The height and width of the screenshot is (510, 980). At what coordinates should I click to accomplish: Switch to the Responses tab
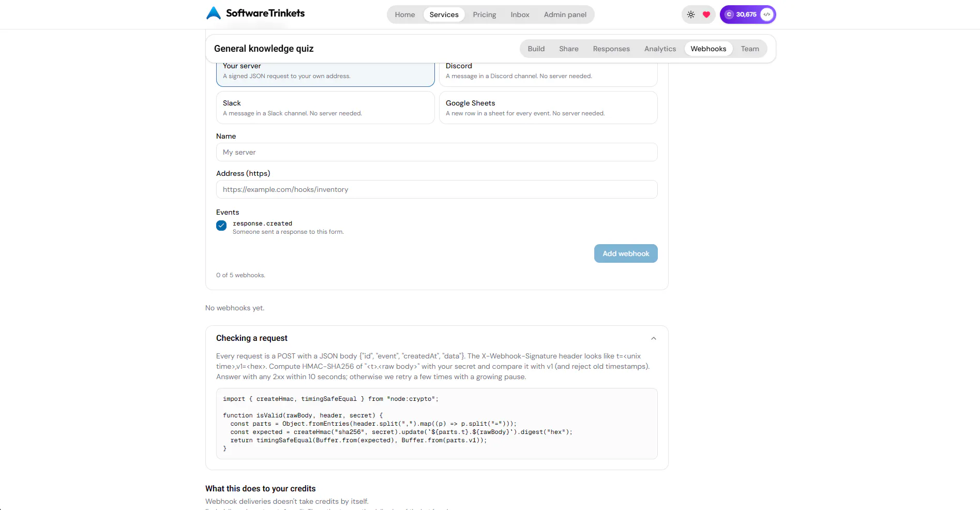(611, 49)
